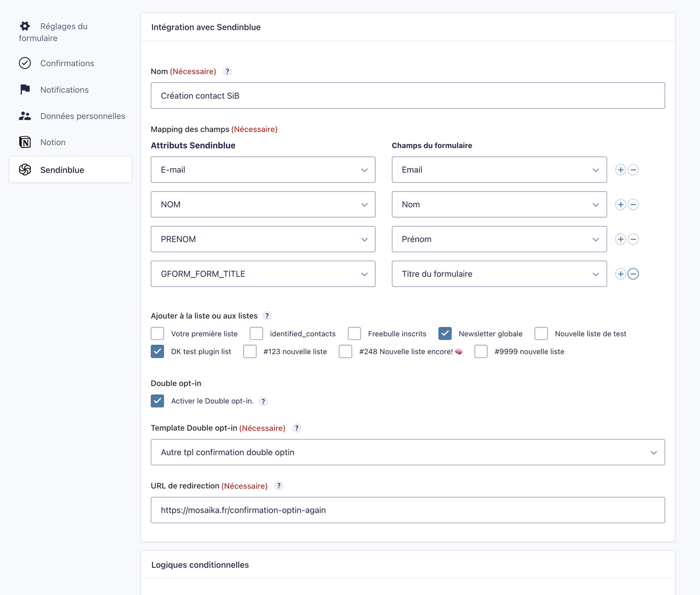The height and width of the screenshot is (595, 700).
Task: Check #123 nouvelle liste
Action: (250, 351)
